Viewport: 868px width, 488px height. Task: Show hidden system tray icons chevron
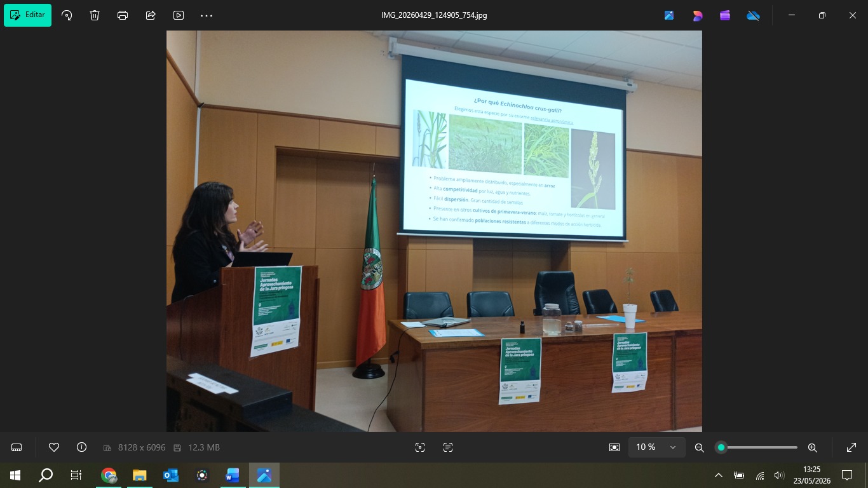pos(719,475)
